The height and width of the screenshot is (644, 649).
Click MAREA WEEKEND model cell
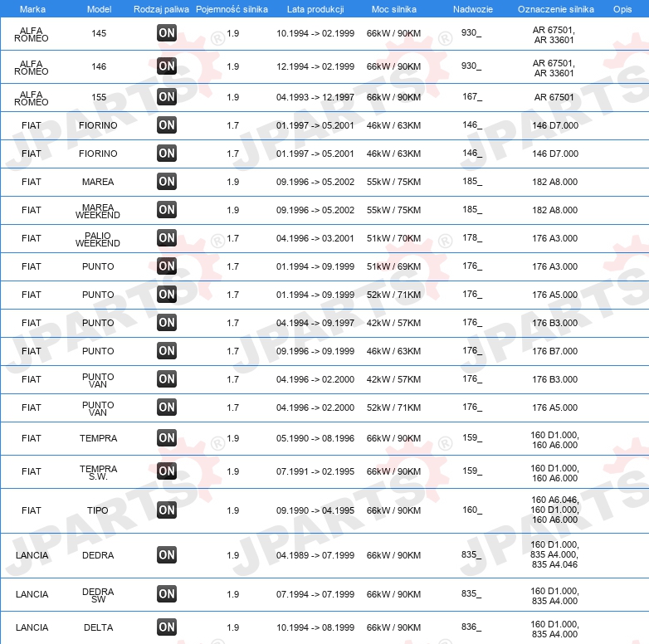[98, 211]
